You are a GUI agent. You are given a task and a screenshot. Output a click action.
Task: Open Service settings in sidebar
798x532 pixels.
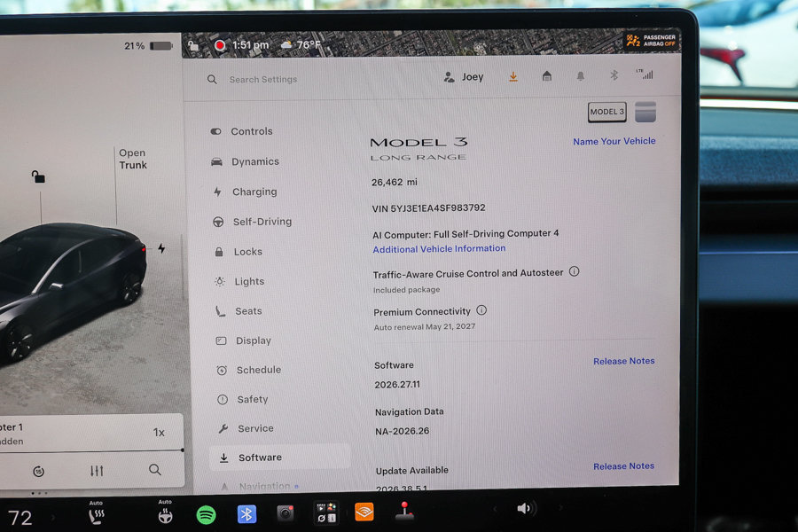[x=246, y=428]
